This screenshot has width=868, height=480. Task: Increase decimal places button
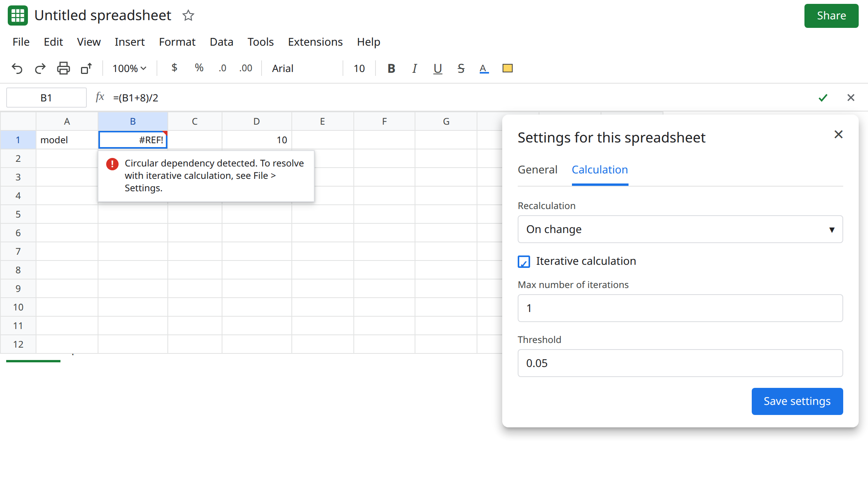coord(246,68)
